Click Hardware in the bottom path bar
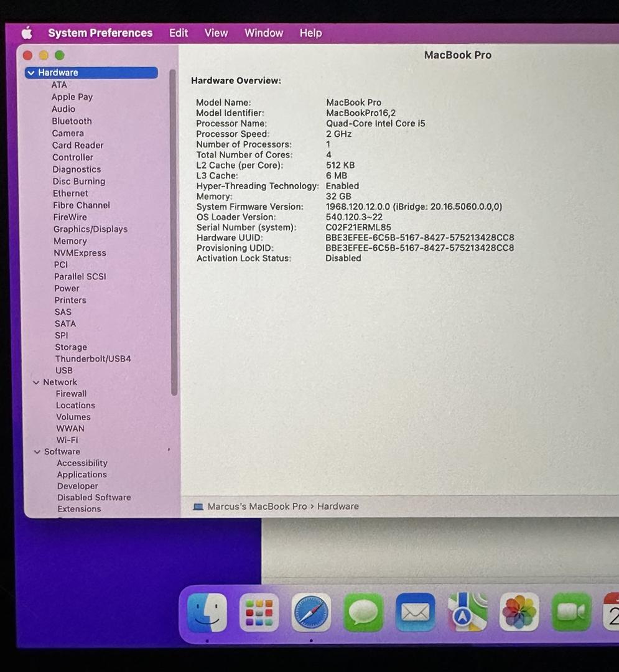 pyautogui.click(x=338, y=506)
